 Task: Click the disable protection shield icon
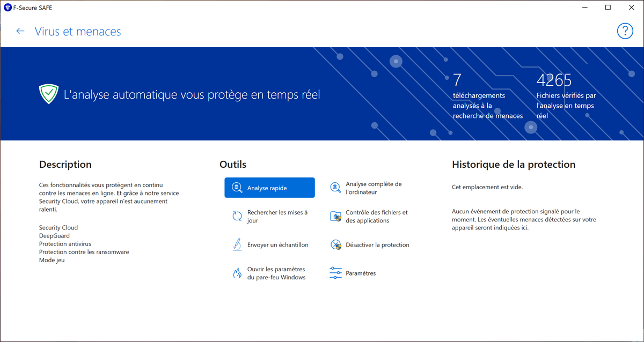(x=335, y=245)
